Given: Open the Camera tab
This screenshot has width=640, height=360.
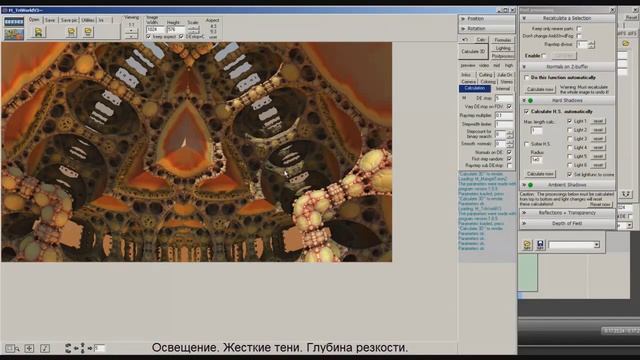Looking at the screenshot, I should [x=469, y=82].
